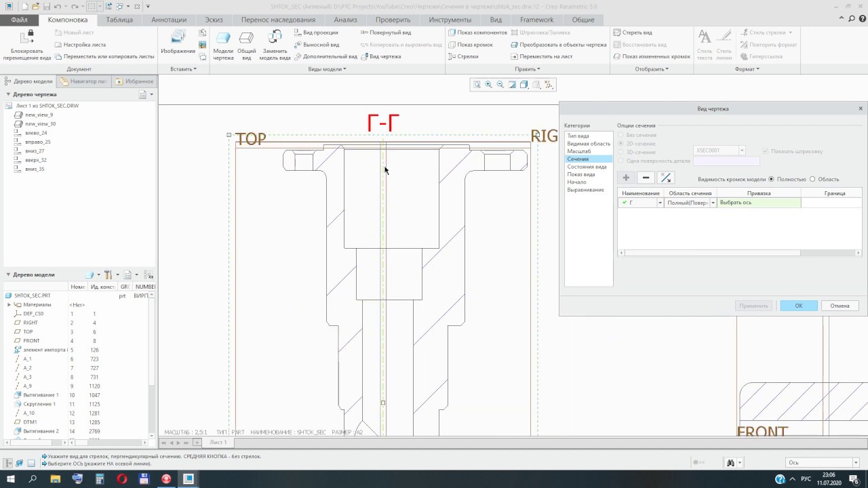Click the 'Отмена' button in the dialog
This screenshot has height=488, width=868.
(x=840, y=306)
